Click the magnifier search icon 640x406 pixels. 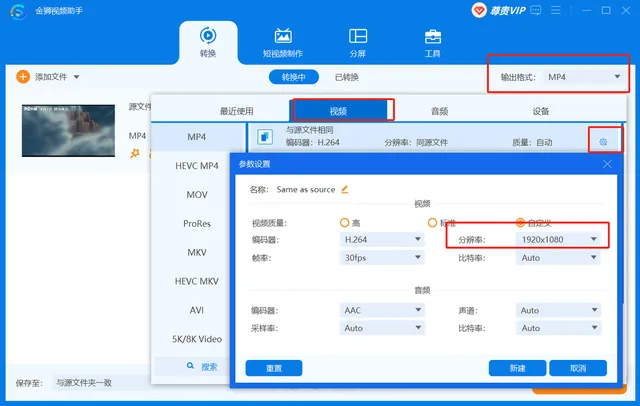coord(190,366)
